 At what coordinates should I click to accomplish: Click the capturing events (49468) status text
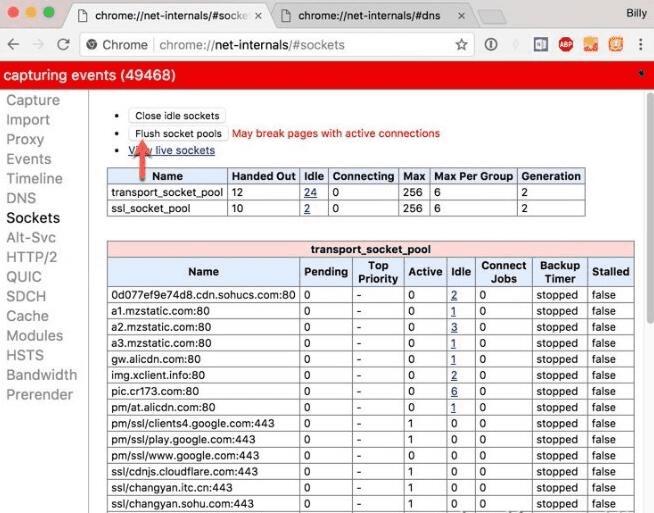click(90, 75)
